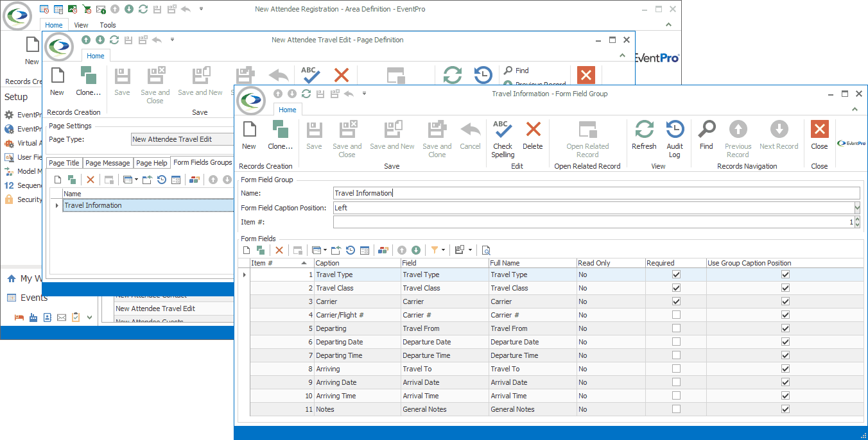
Task: Run Check Spelling in Form Field Group window
Action: [x=503, y=139]
